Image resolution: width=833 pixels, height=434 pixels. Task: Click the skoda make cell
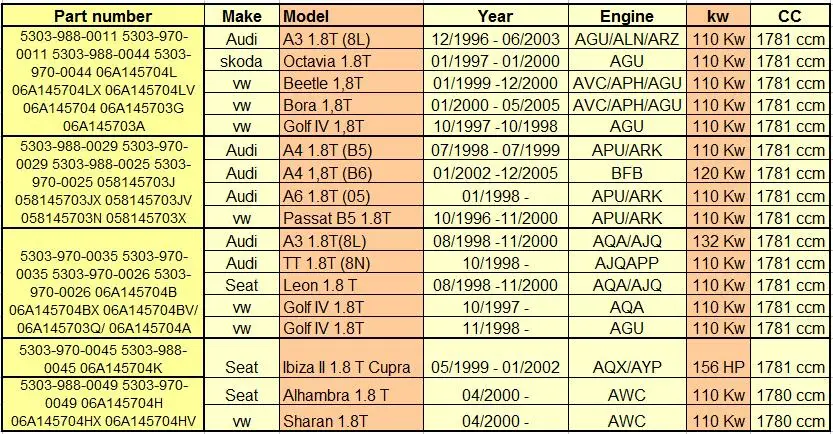click(x=242, y=61)
